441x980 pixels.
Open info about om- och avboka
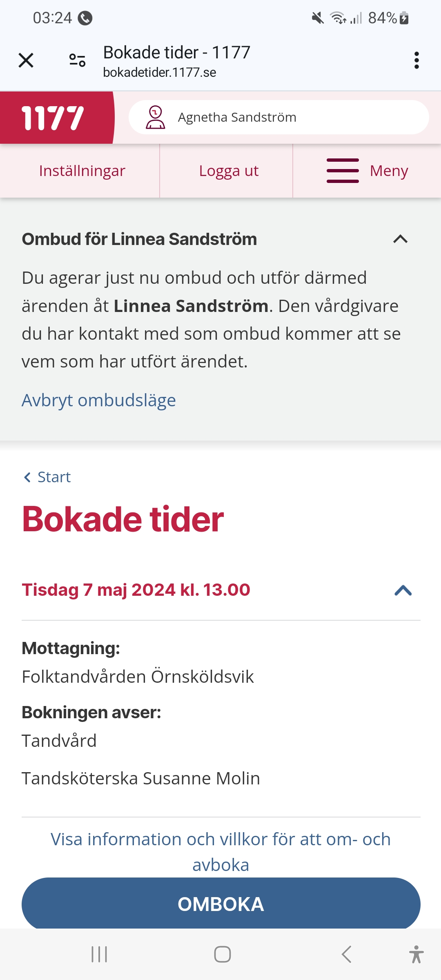coord(220,851)
